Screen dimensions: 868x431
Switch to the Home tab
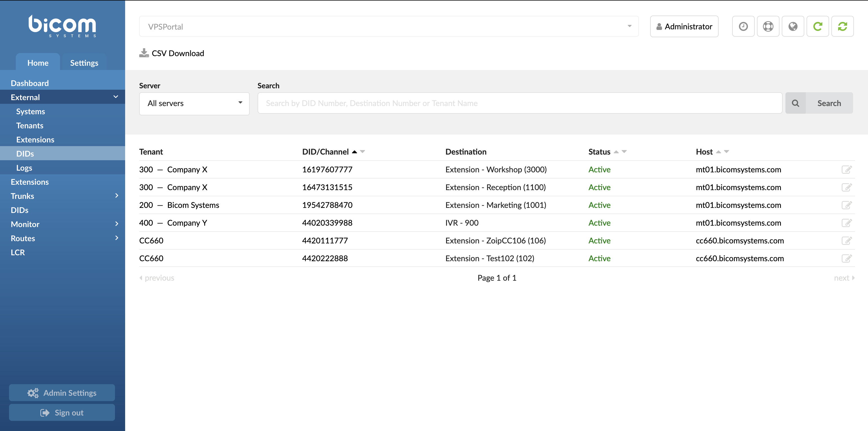38,63
